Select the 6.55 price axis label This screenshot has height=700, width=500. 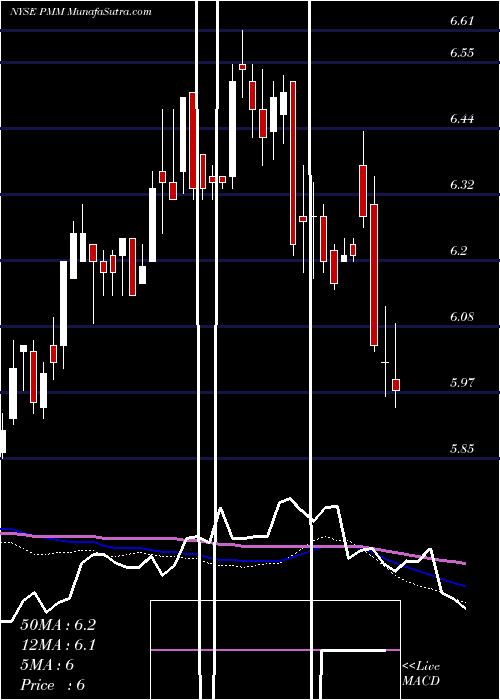[x=462, y=53]
